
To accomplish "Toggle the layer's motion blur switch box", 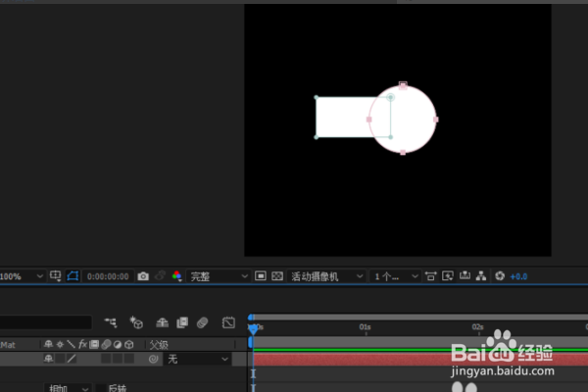I will 106,359.
